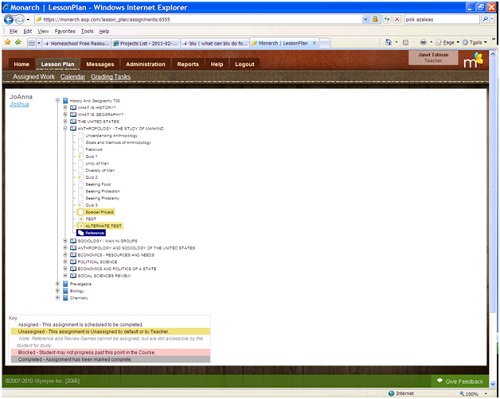Expand the Political Science unit

pyautogui.click(x=65, y=262)
